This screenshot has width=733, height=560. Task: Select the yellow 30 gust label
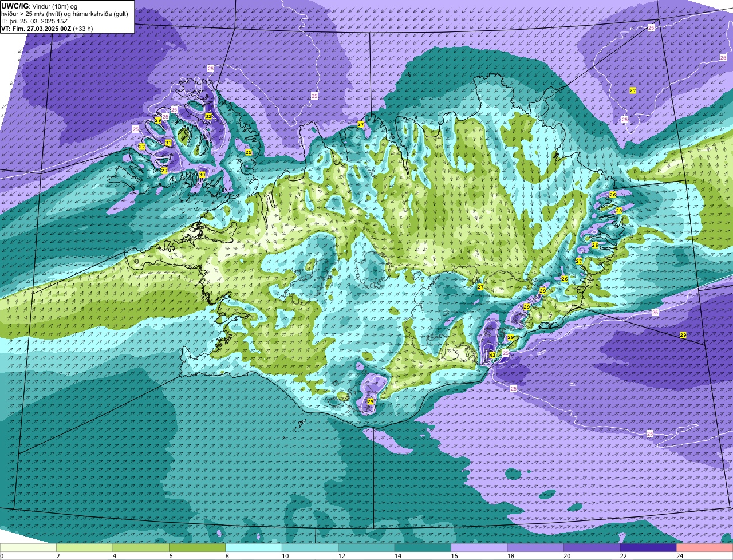[x=202, y=175]
